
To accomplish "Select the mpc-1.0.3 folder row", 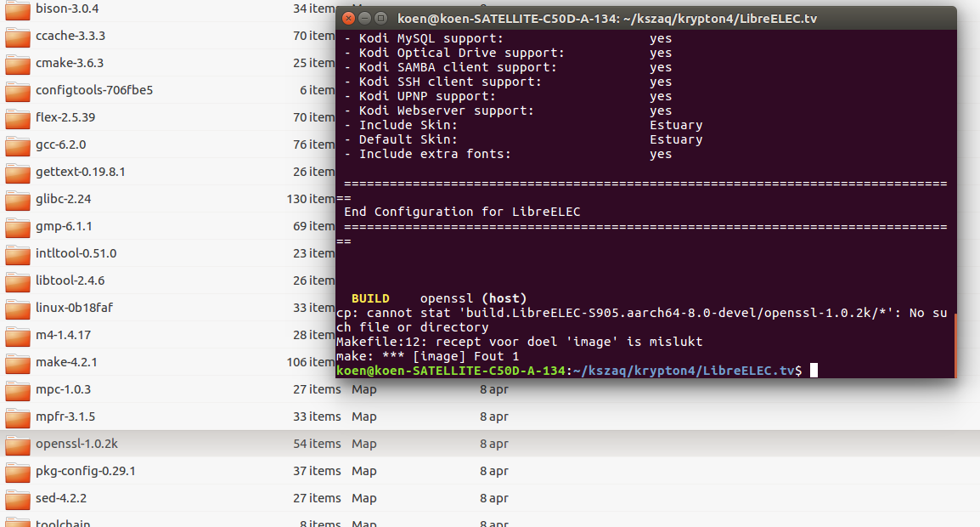I will [170, 389].
